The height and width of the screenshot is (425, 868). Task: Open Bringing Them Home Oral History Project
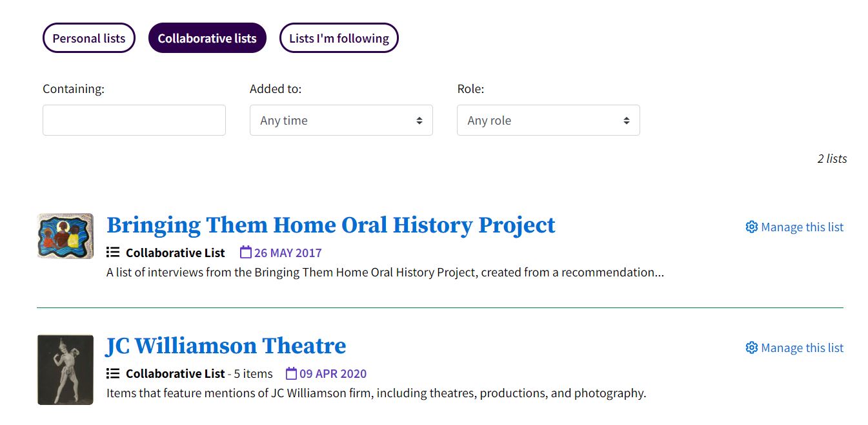[x=330, y=225]
